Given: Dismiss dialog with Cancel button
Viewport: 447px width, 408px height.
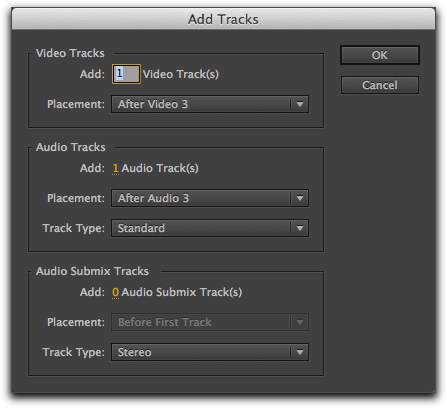Looking at the screenshot, I should 380,85.
